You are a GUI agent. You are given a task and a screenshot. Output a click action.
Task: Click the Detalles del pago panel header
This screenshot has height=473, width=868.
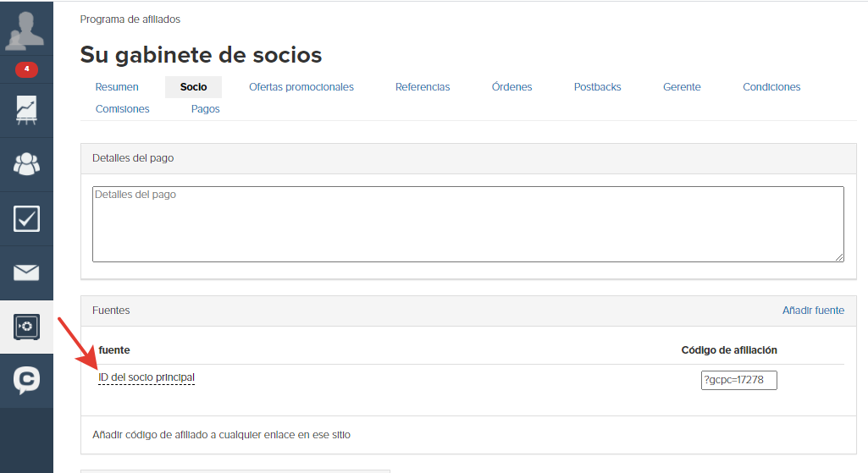[468, 159]
